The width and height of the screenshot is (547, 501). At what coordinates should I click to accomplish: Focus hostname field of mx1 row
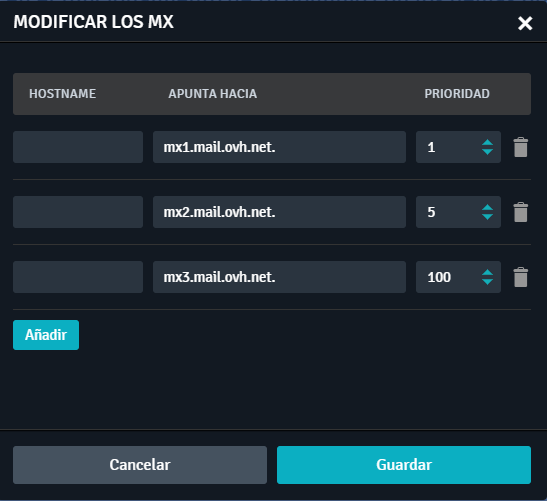tap(78, 147)
